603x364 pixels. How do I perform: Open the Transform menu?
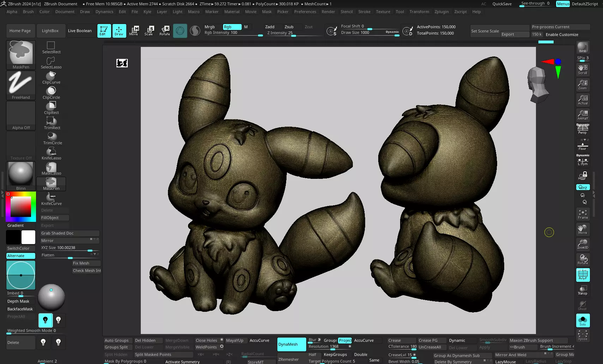pyautogui.click(x=419, y=12)
